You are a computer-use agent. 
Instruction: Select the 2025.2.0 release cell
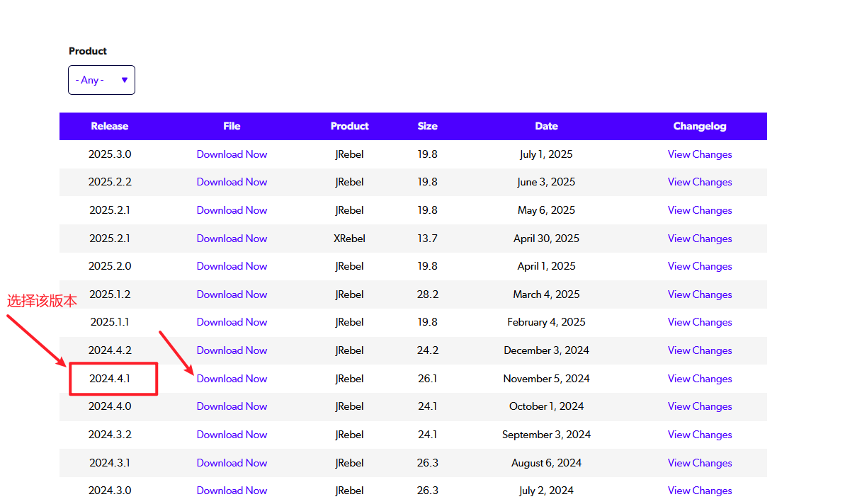[x=110, y=266]
